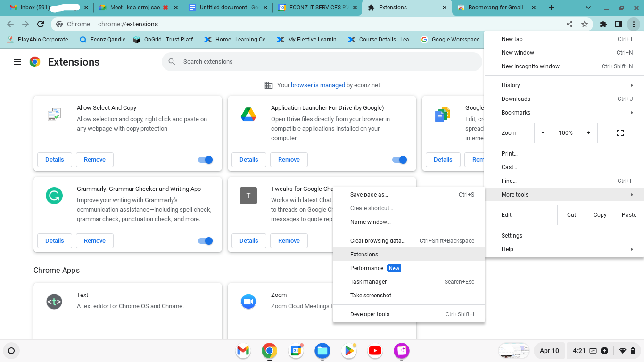This screenshot has height=362, width=644.
Task: Remove Application Launcher For Drive extension
Action: pos(289,160)
